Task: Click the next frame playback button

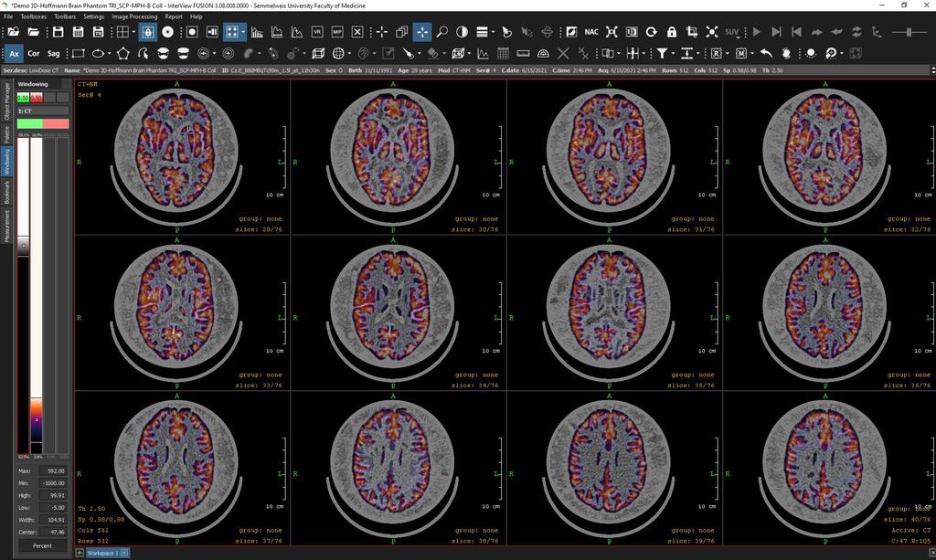Action: (x=776, y=32)
